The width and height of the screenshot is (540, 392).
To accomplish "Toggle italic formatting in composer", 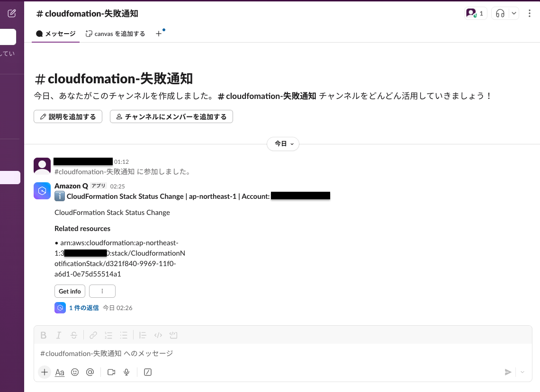I will (x=59, y=335).
